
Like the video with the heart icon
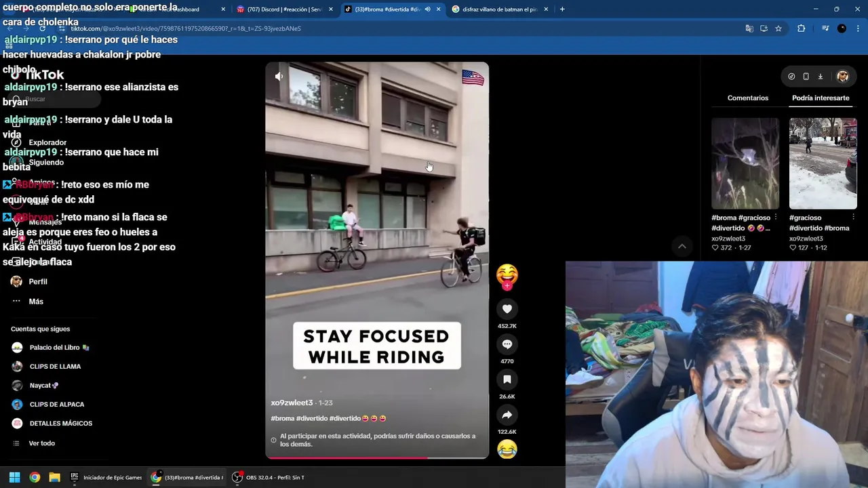pos(507,309)
